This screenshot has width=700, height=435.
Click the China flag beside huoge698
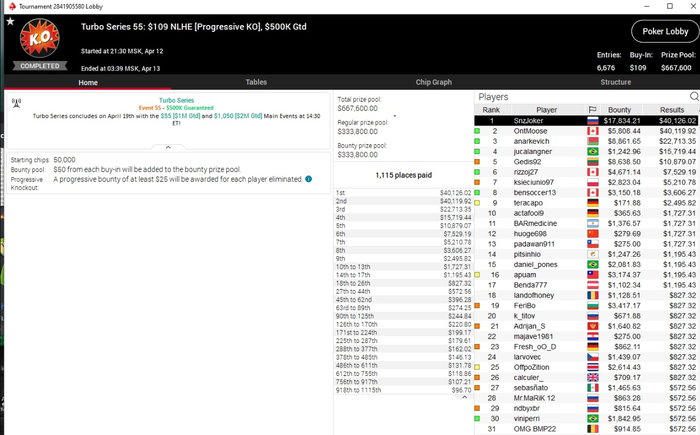point(592,234)
